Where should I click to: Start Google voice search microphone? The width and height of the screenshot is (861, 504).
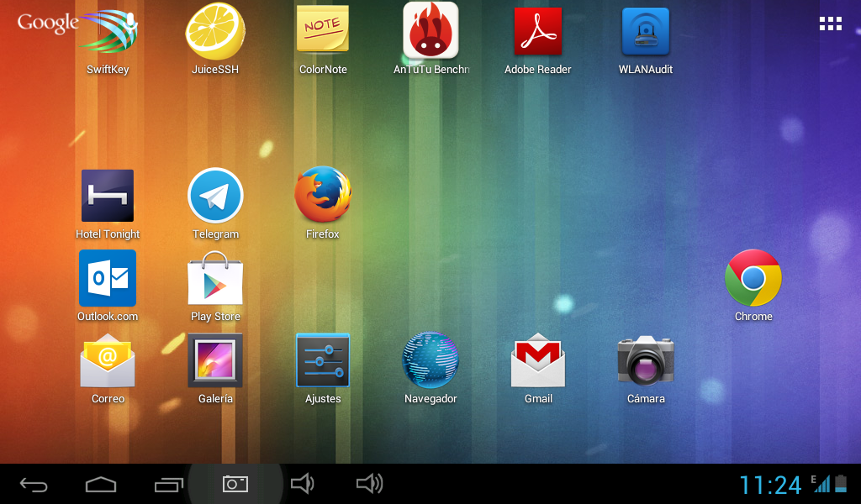pos(130,21)
